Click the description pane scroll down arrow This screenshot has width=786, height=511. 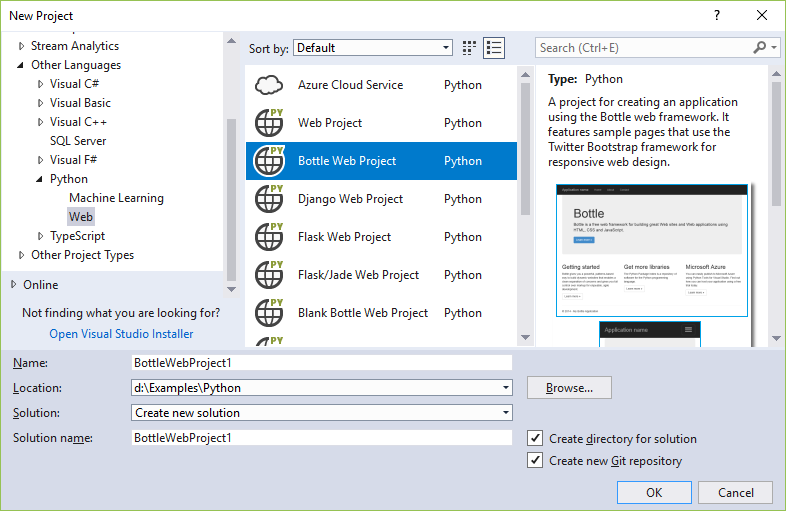(776, 338)
